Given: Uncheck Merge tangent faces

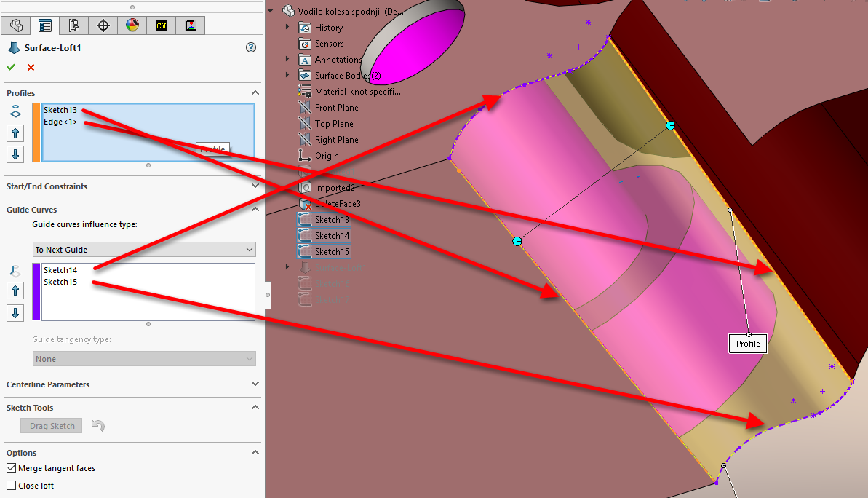Looking at the screenshot, I should [11, 468].
